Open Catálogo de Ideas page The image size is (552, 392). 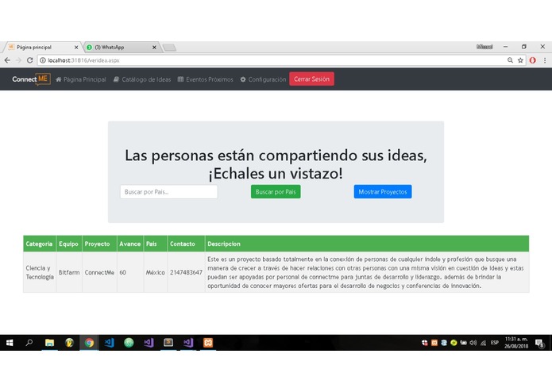pyautogui.click(x=142, y=79)
